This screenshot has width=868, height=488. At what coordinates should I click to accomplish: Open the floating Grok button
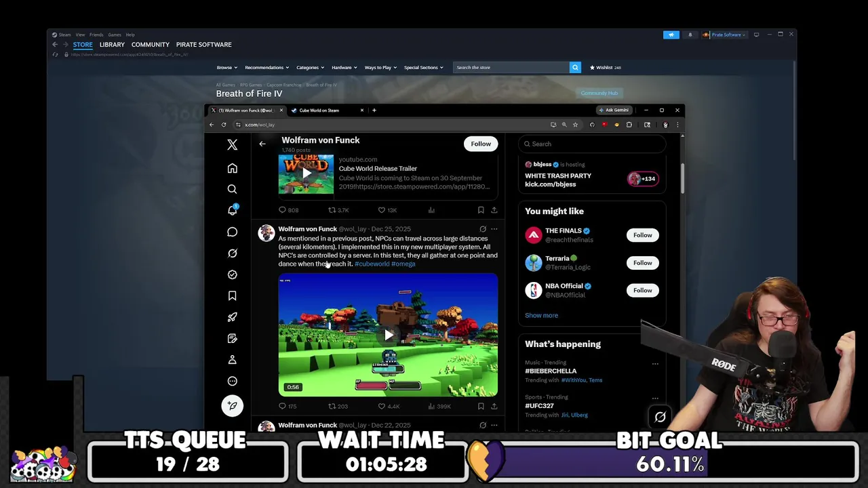click(x=660, y=417)
